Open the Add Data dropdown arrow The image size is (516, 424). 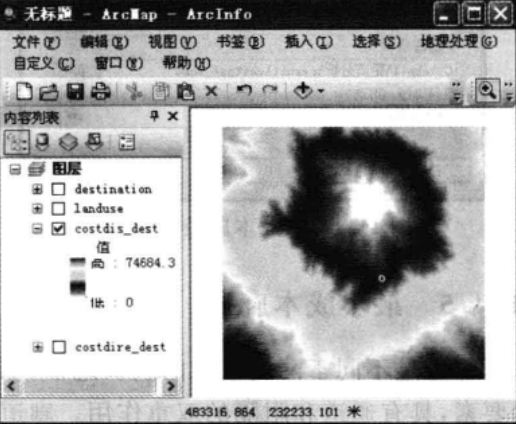[321, 91]
